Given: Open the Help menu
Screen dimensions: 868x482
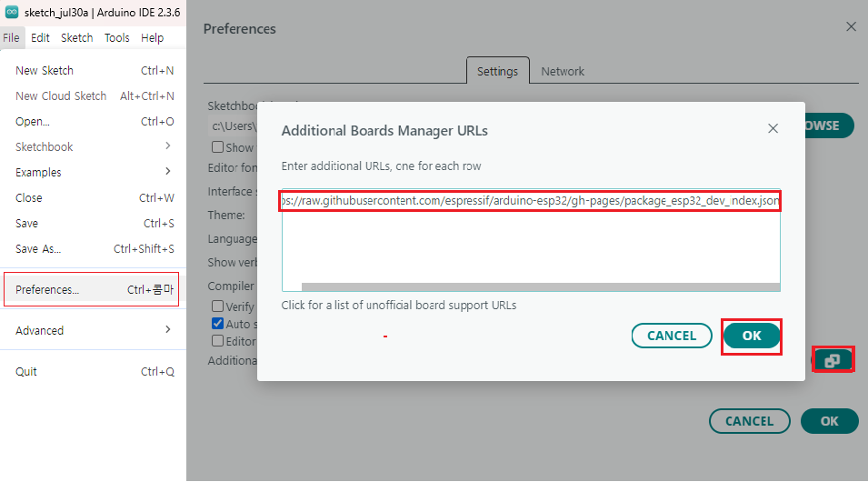Looking at the screenshot, I should 152,37.
